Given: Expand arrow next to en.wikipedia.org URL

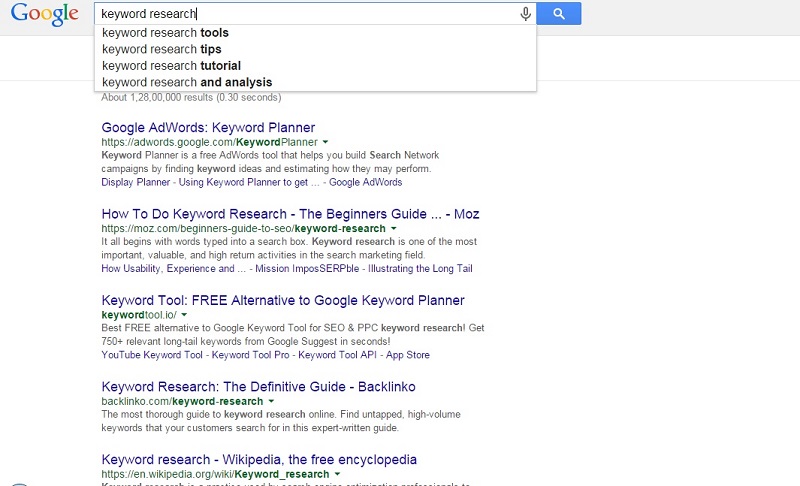Looking at the screenshot, I should click(x=337, y=474).
